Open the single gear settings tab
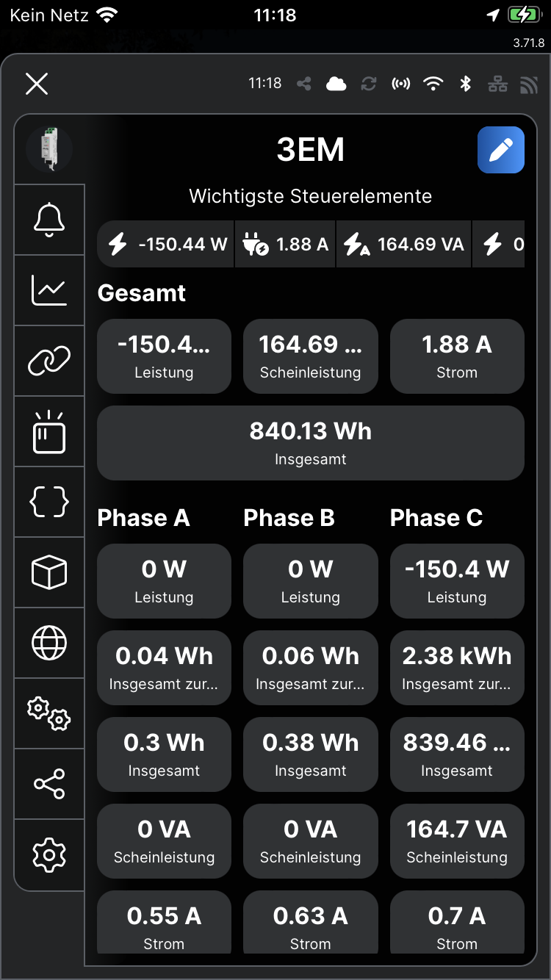This screenshot has width=551, height=980. [49, 855]
